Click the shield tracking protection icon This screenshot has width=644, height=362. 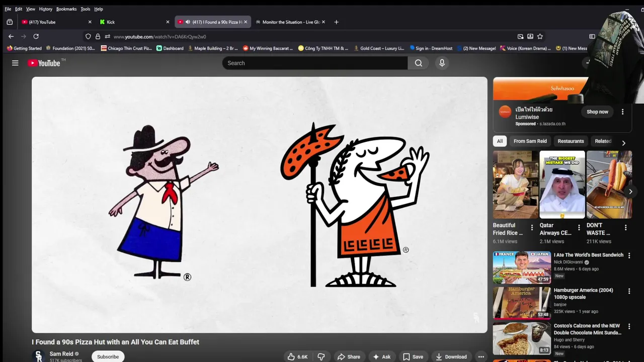(x=88, y=36)
